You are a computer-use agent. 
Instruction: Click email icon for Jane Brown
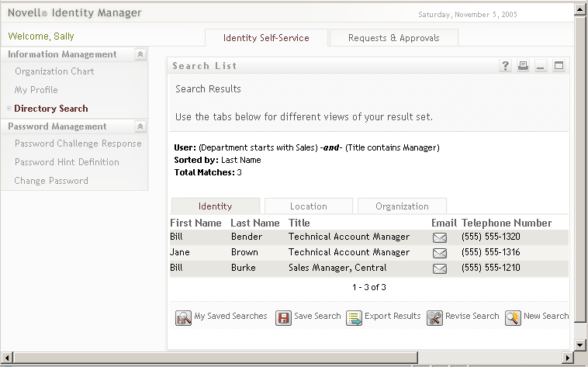coord(440,253)
